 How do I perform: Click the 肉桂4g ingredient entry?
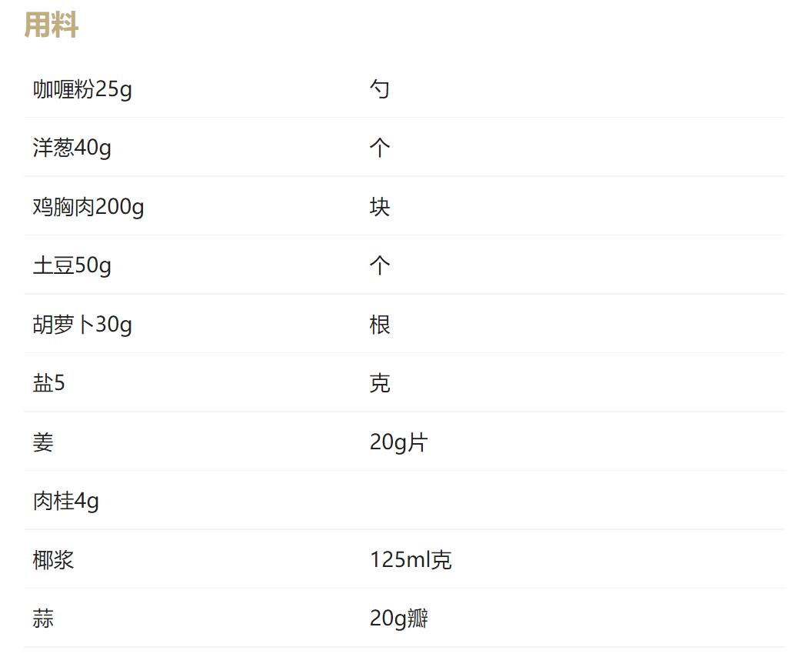click(66, 501)
